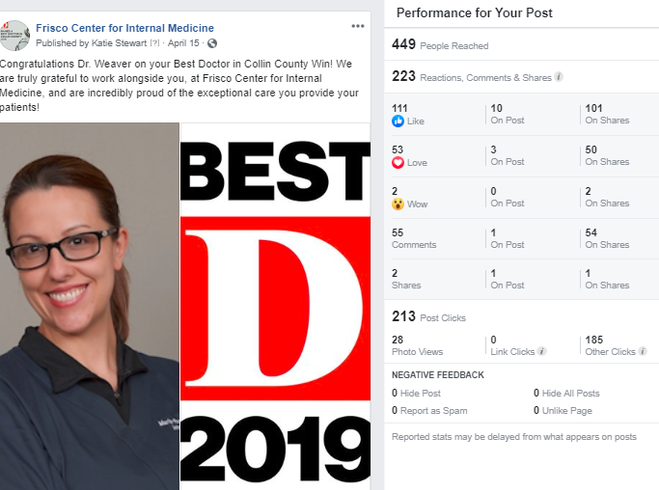Click the NEGATIVE FEEDBACK heading
This screenshot has height=490, width=659.
coord(438,375)
